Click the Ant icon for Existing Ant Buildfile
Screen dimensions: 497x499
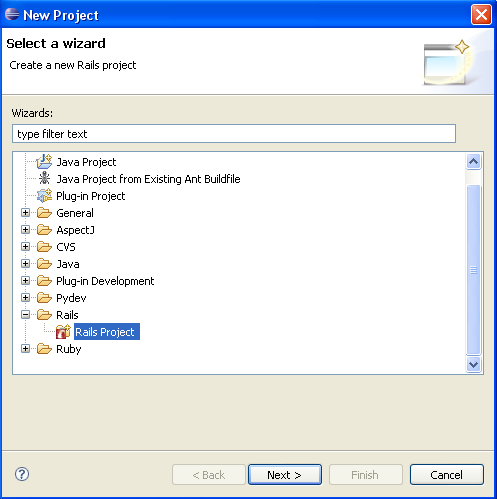44,179
